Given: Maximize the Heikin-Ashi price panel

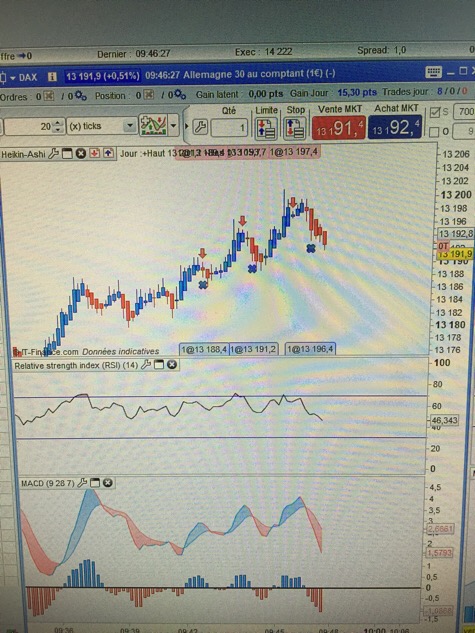Looking at the screenshot, I should [67, 153].
